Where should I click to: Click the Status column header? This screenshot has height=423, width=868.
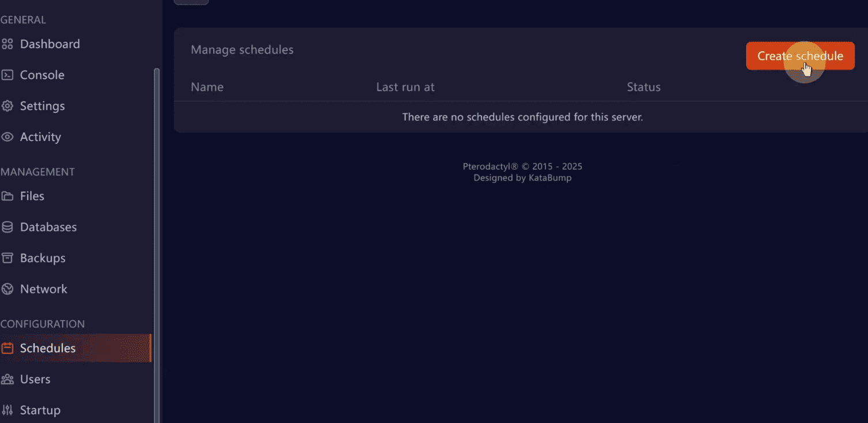coord(643,87)
